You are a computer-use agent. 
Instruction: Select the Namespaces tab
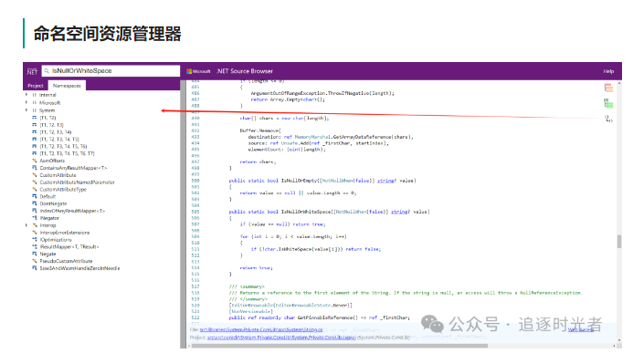tap(67, 86)
